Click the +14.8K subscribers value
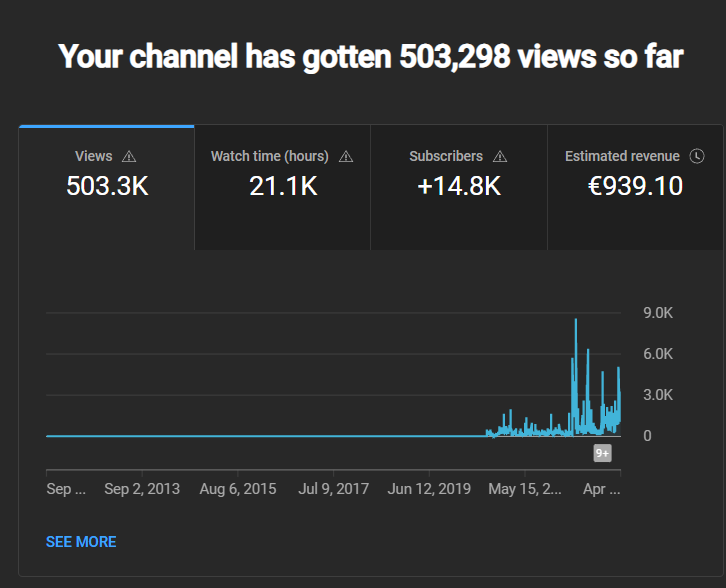 point(459,186)
